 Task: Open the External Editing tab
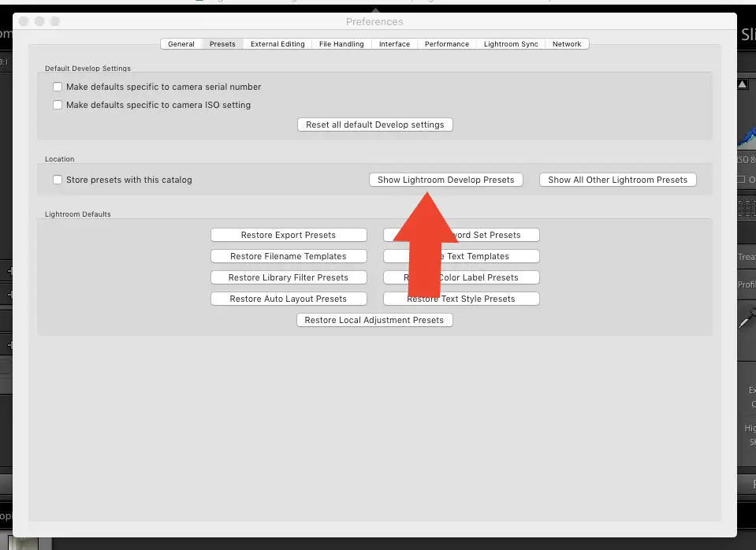pos(277,44)
